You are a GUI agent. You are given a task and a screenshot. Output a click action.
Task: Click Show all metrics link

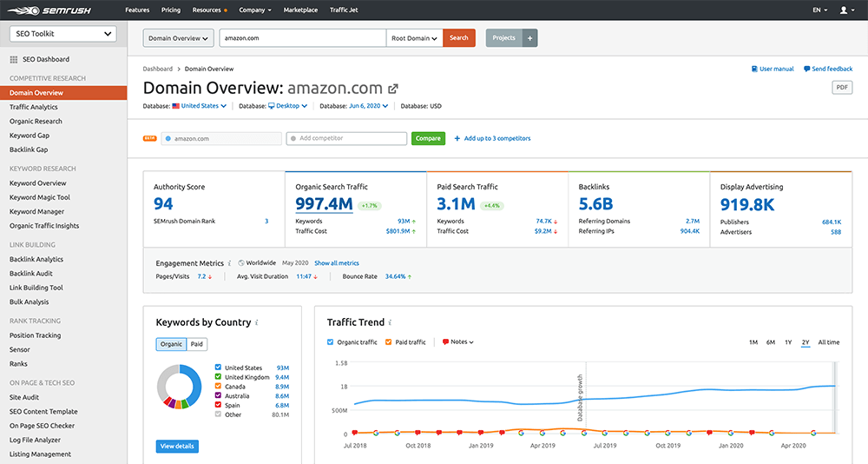337,263
